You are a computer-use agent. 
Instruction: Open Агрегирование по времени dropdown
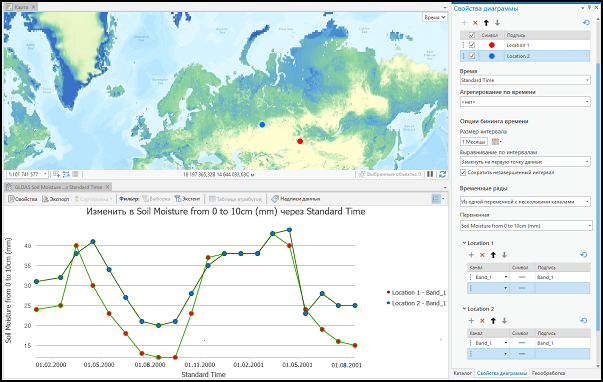coord(525,102)
